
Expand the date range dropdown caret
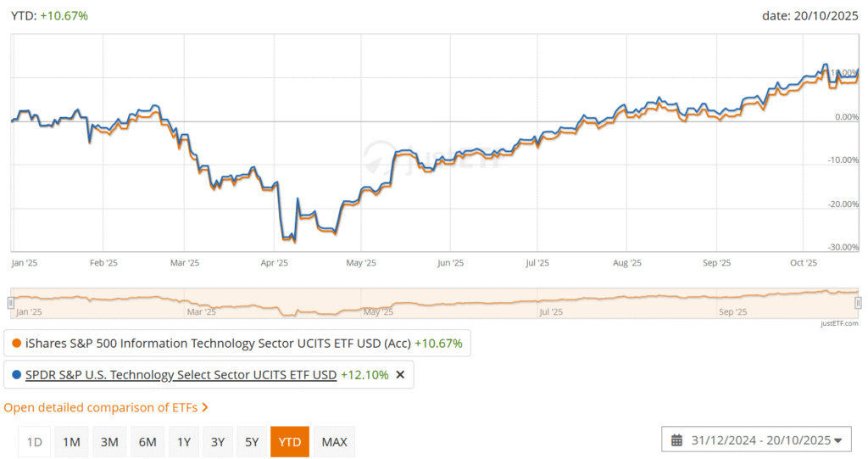(x=837, y=440)
